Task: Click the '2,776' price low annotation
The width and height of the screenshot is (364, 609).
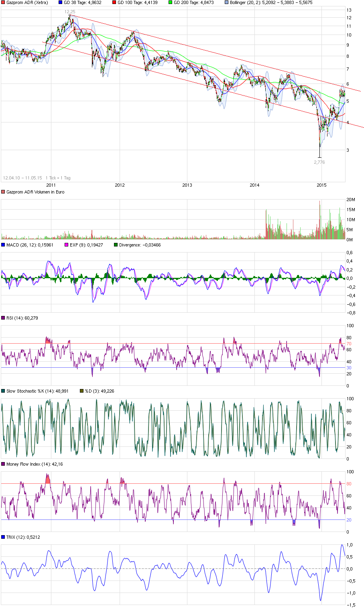Action: point(319,162)
